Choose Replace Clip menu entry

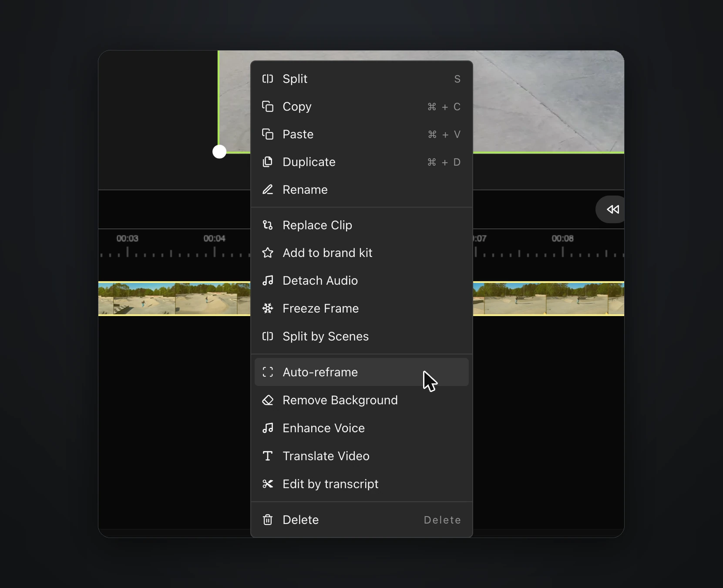click(362, 225)
